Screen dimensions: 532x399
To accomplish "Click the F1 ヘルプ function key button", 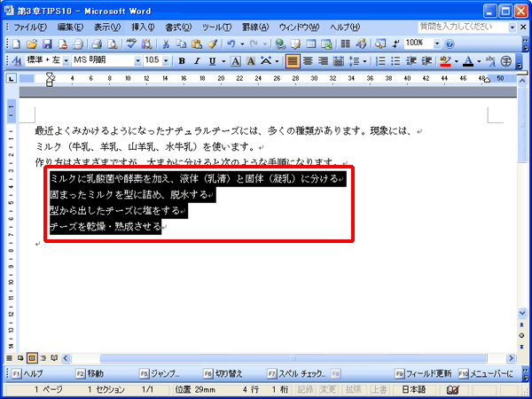I will tap(28, 374).
